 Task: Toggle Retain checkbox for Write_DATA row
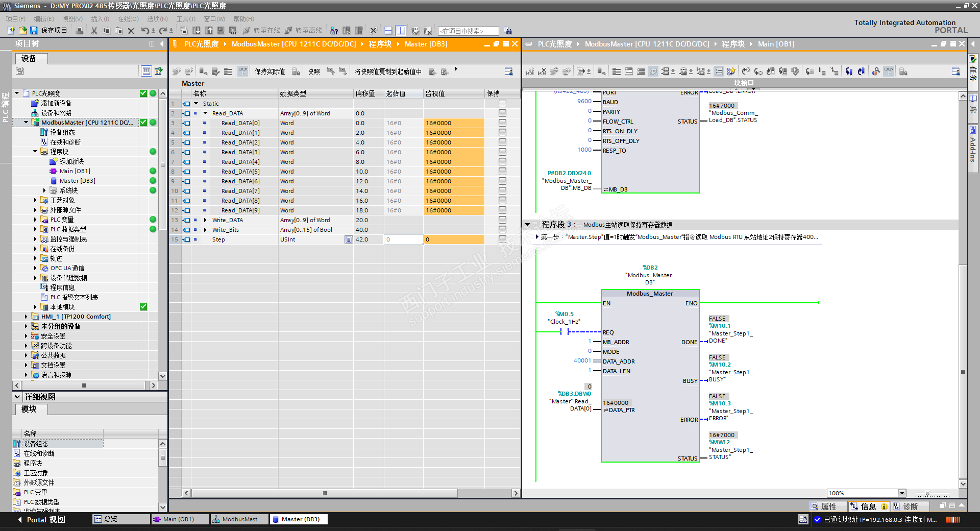502,220
